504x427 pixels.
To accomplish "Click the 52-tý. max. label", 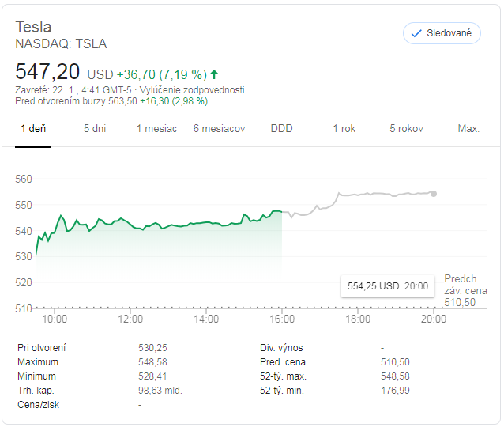I will (283, 376).
